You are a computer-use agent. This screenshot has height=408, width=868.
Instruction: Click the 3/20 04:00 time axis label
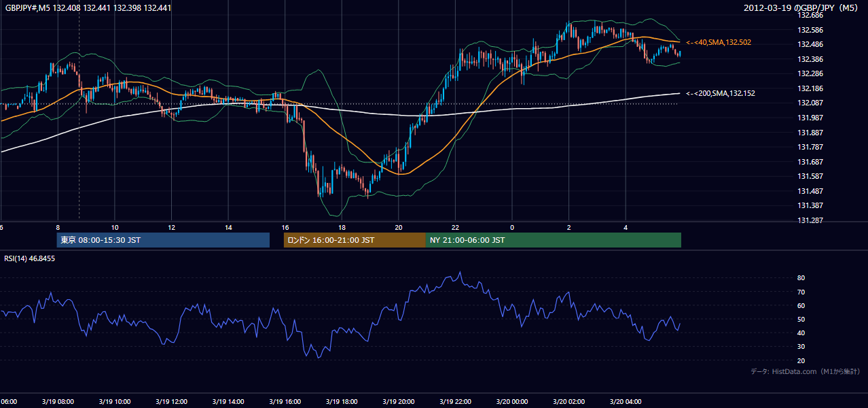point(626,402)
